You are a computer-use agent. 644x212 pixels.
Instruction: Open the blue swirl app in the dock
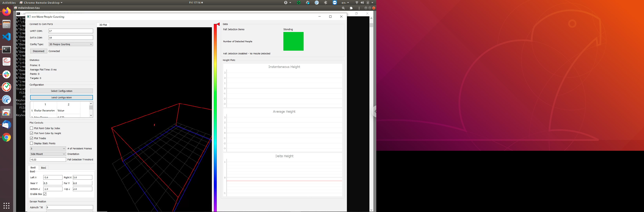pos(6,100)
